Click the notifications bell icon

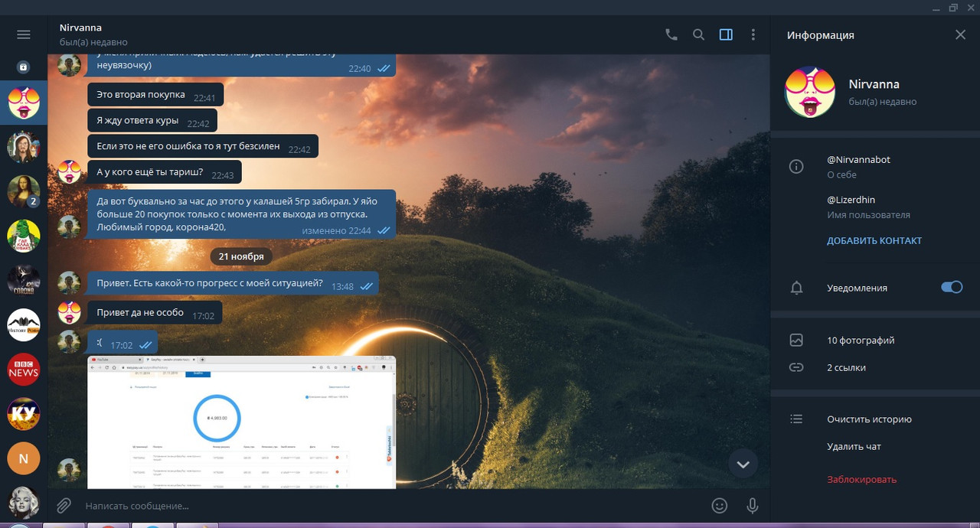click(796, 288)
